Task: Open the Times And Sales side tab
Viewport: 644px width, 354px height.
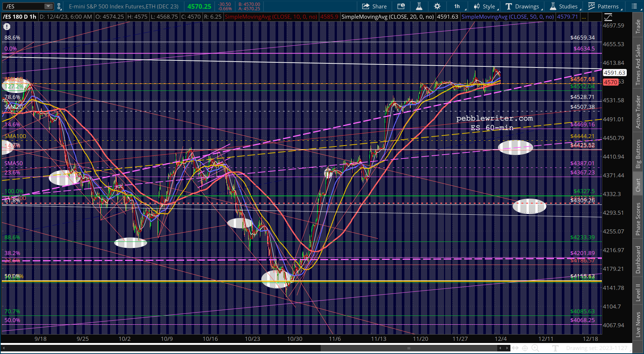Action: [x=638, y=65]
